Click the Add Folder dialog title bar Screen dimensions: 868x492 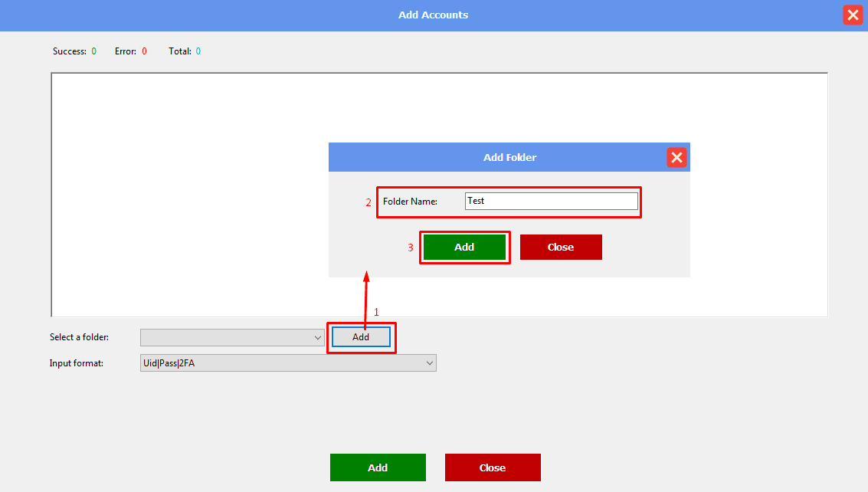click(x=509, y=157)
